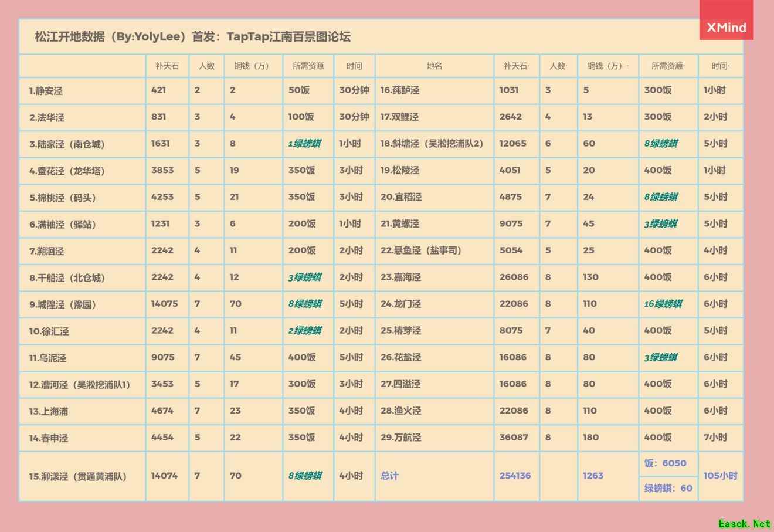
Task: Select the 4.蚕花泾（龙华塔）cell
Action: coord(67,171)
